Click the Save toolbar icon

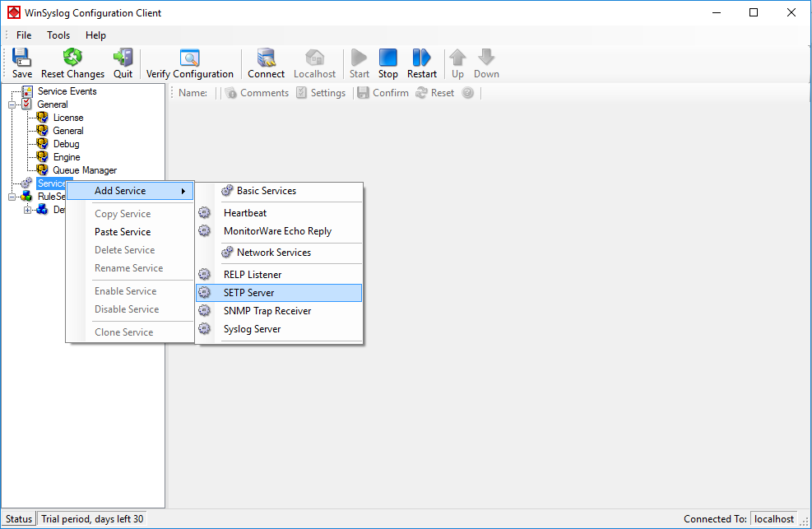point(22,63)
